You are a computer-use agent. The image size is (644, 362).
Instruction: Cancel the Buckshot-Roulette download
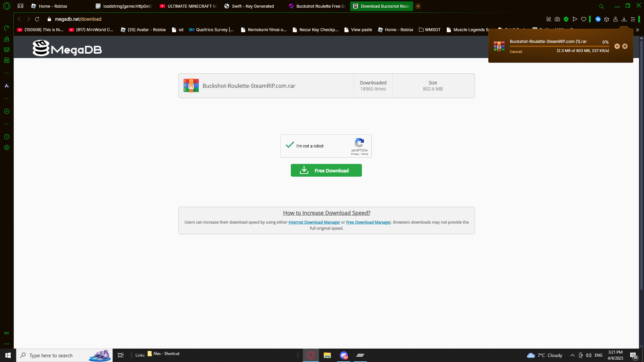[x=516, y=52]
